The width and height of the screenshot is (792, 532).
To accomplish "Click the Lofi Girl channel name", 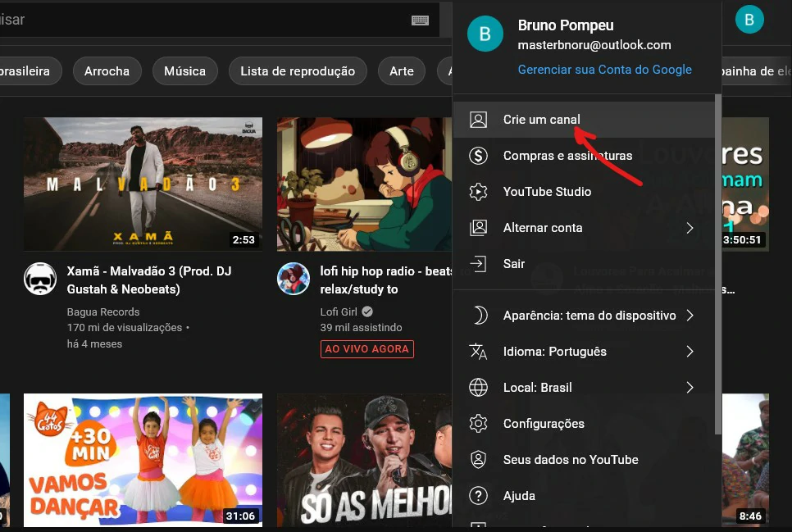I will pyautogui.click(x=339, y=311).
